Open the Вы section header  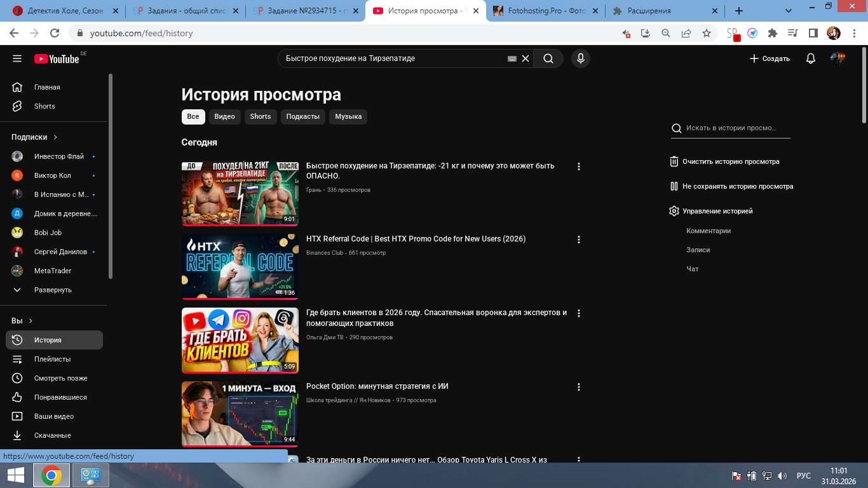(x=22, y=321)
